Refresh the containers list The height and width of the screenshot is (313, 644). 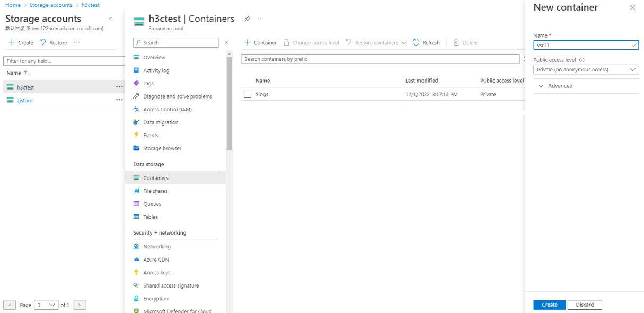tap(426, 42)
